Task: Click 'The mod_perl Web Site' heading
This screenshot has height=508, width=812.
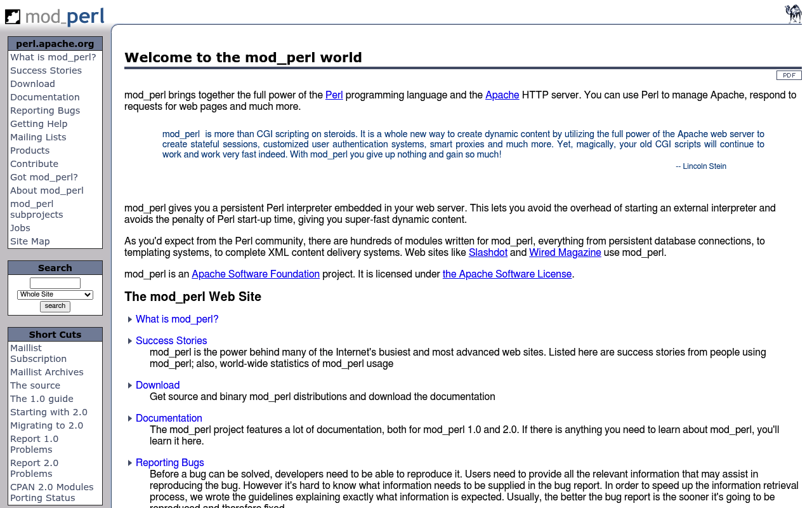Action: point(193,297)
